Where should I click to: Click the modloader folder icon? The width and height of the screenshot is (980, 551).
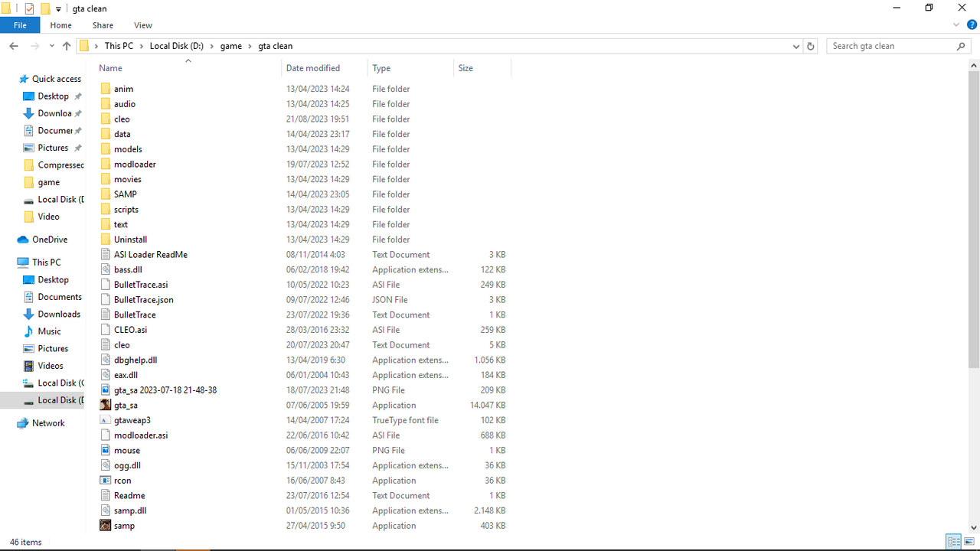point(106,164)
